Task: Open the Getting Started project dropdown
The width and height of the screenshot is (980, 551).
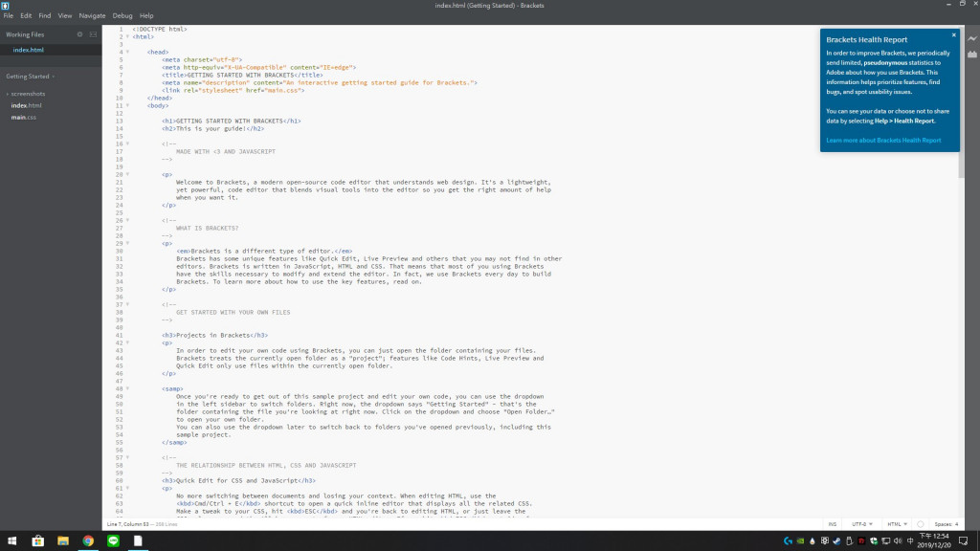Action: click(x=30, y=77)
